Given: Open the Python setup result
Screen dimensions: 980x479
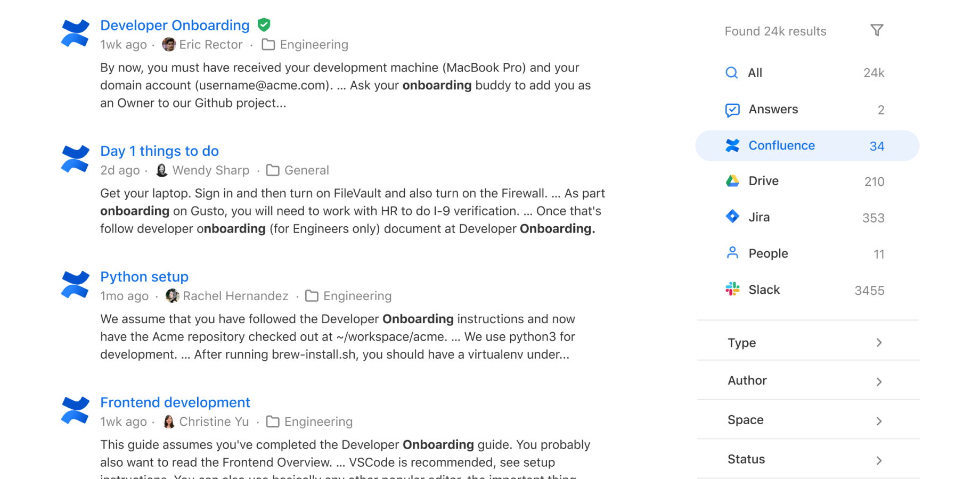Looking at the screenshot, I should click(144, 277).
